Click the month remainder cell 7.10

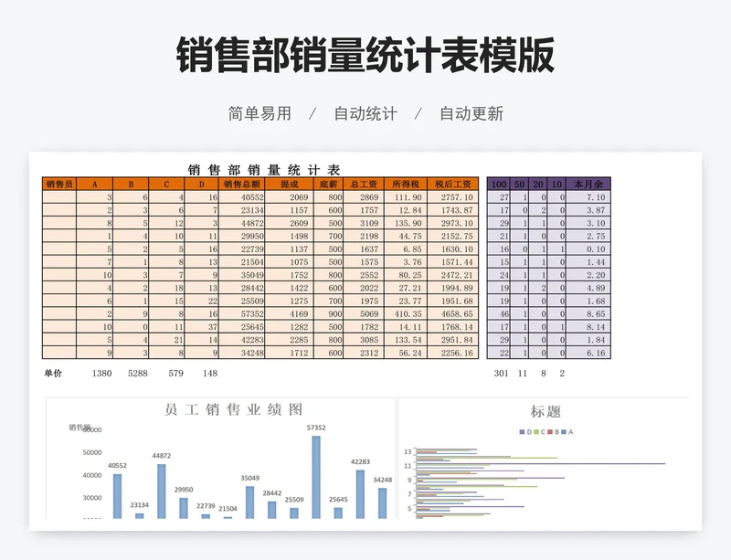[x=588, y=197]
